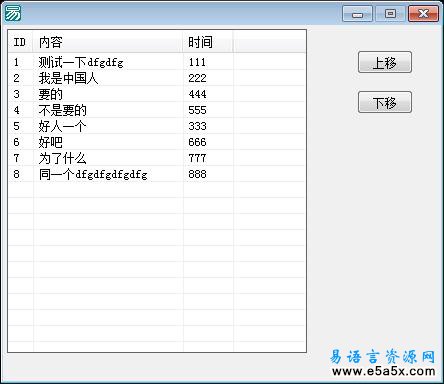
Task: Click time value 777
Action: (197, 158)
